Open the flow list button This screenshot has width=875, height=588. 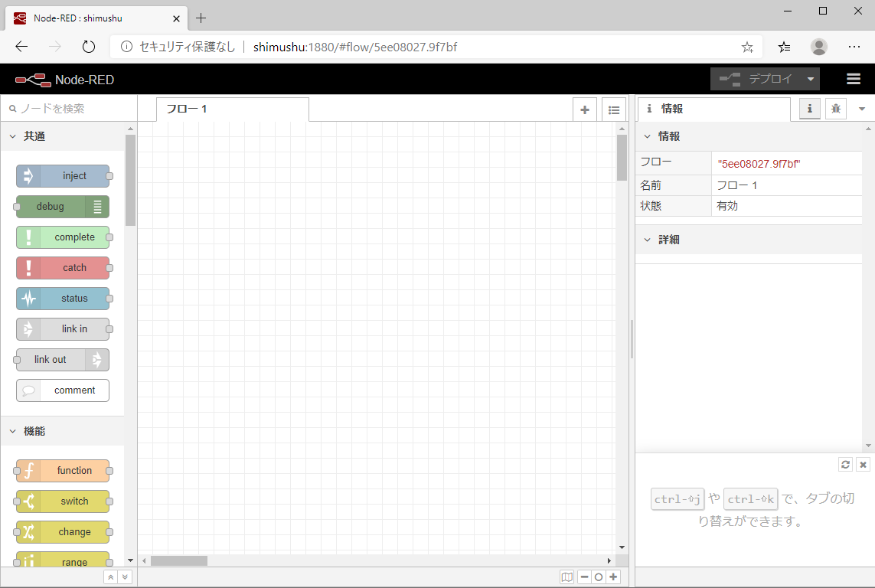coord(614,109)
